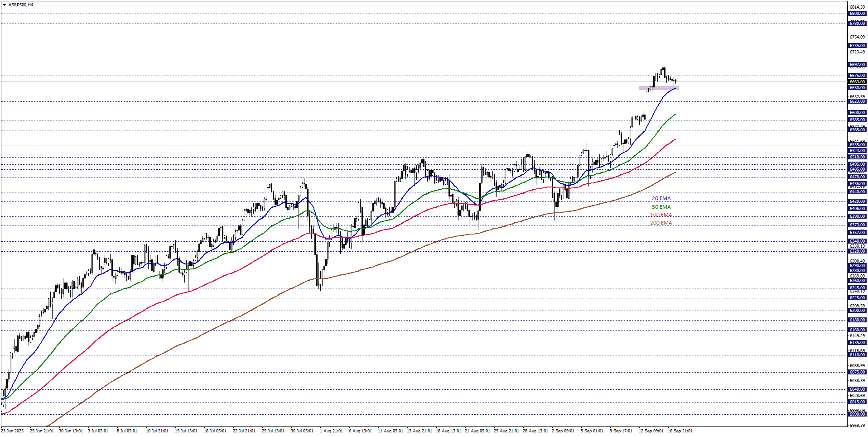Viewport: 868px width, 436px height.
Task: Click the 30 Jun 13:01 date label
Action: 71,431
